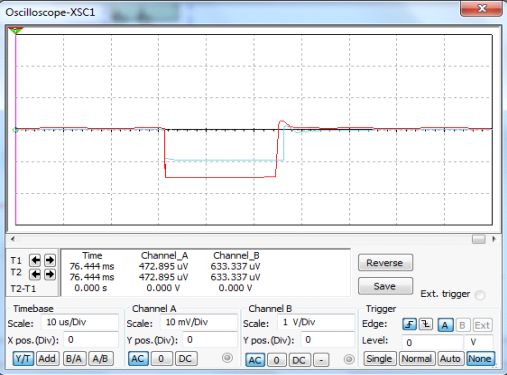The image size is (507, 375).
Task: Choose Normal trigger mode
Action: tap(417, 359)
